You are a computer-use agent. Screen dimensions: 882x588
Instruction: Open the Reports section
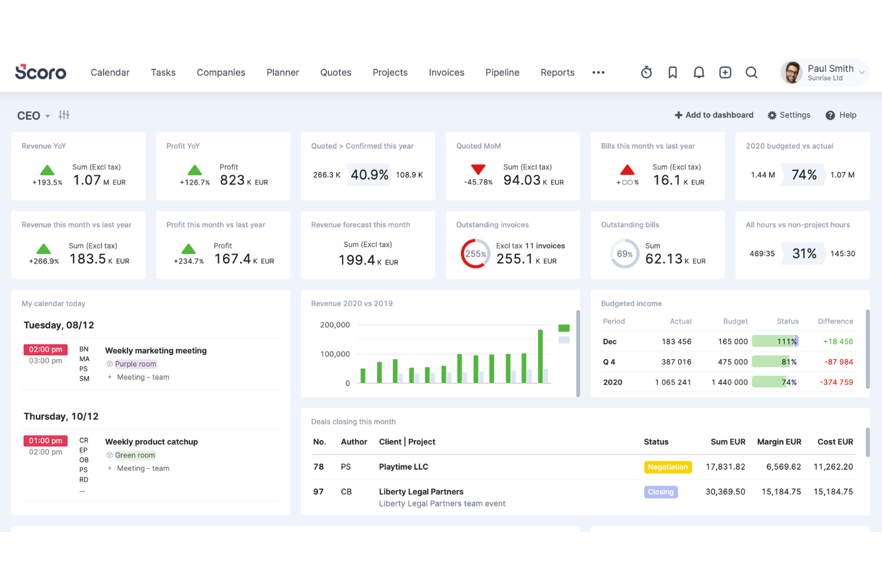pos(557,72)
